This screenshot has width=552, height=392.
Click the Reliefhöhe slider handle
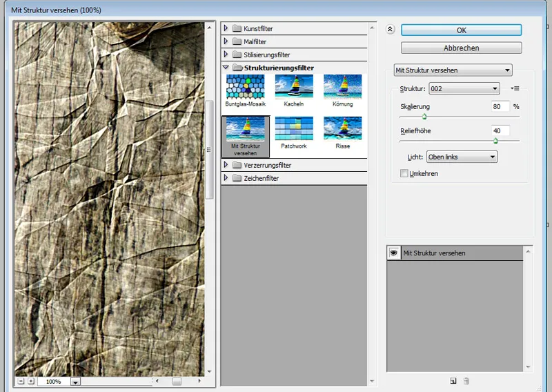click(x=495, y=141)
